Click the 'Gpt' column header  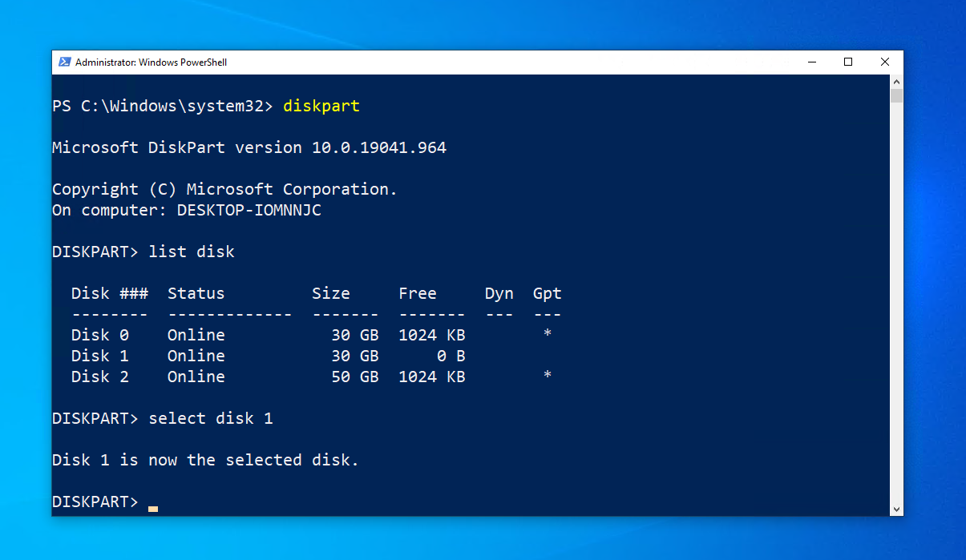(547, 293)
